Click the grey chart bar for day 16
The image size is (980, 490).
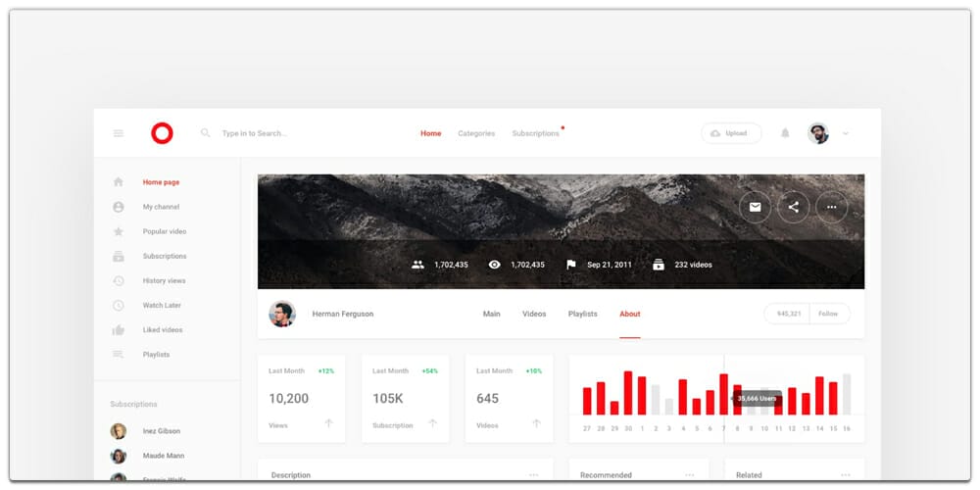(847, 394)
